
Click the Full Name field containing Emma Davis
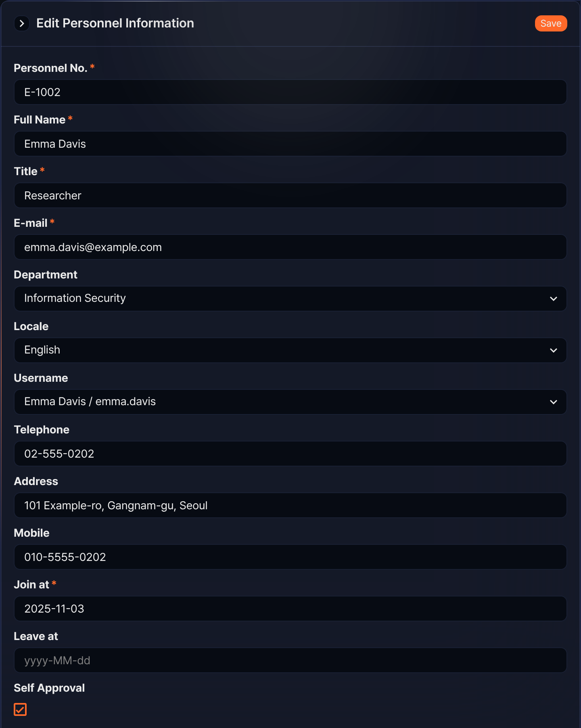pos(290,144)
